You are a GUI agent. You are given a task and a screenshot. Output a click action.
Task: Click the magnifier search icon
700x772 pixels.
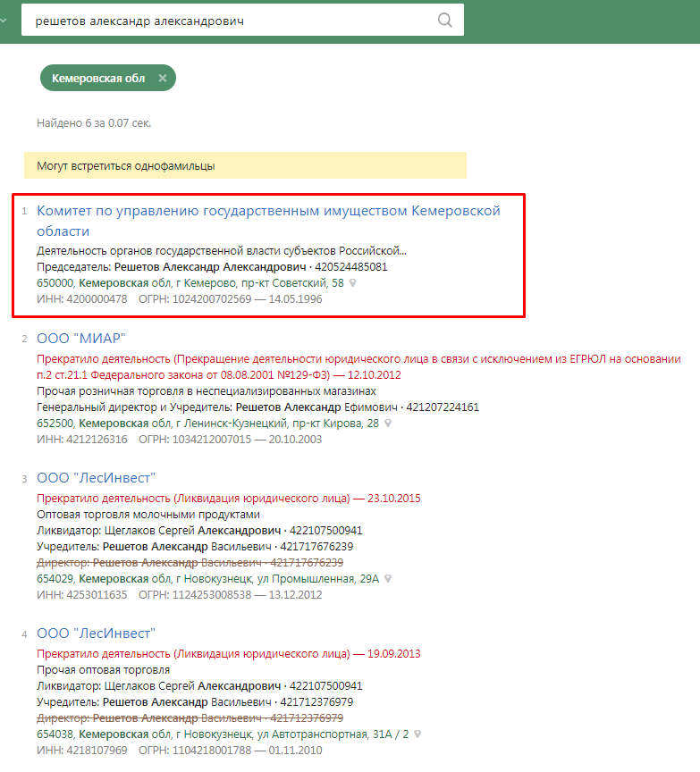[x=445, y=21]
